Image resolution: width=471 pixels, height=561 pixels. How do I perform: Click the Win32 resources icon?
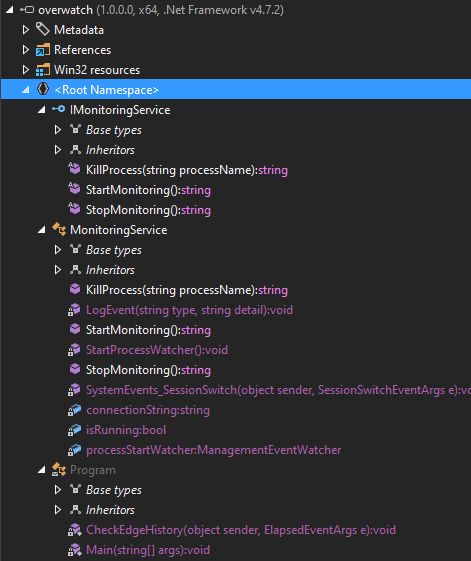(43, 70)
